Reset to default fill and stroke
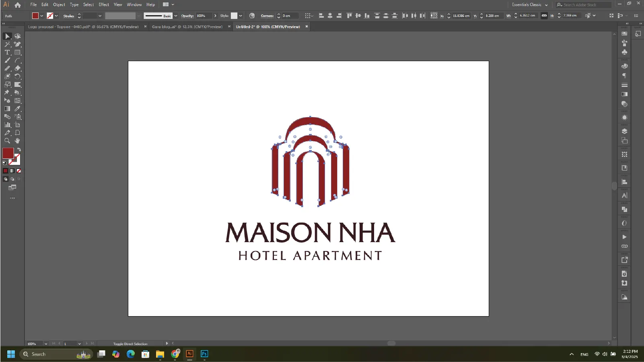The width and height of the screenshot is (644, 362). [x=4, y=163]
